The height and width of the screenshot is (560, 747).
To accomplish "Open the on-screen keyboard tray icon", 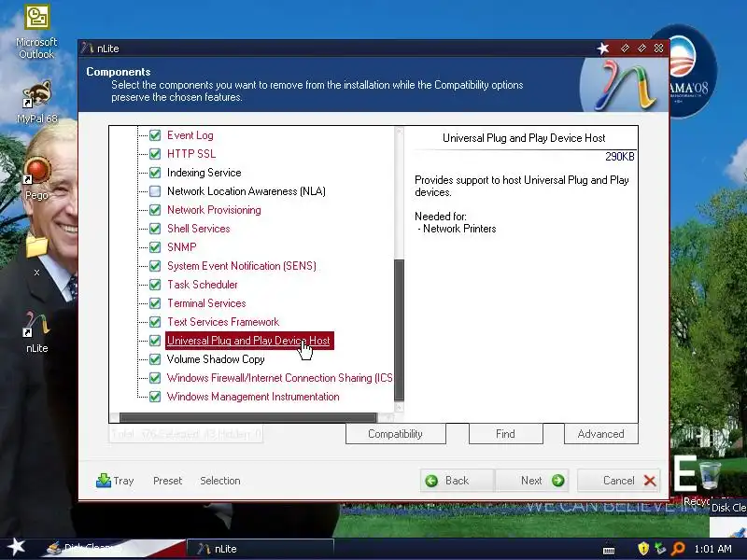I will coord(609,551).
